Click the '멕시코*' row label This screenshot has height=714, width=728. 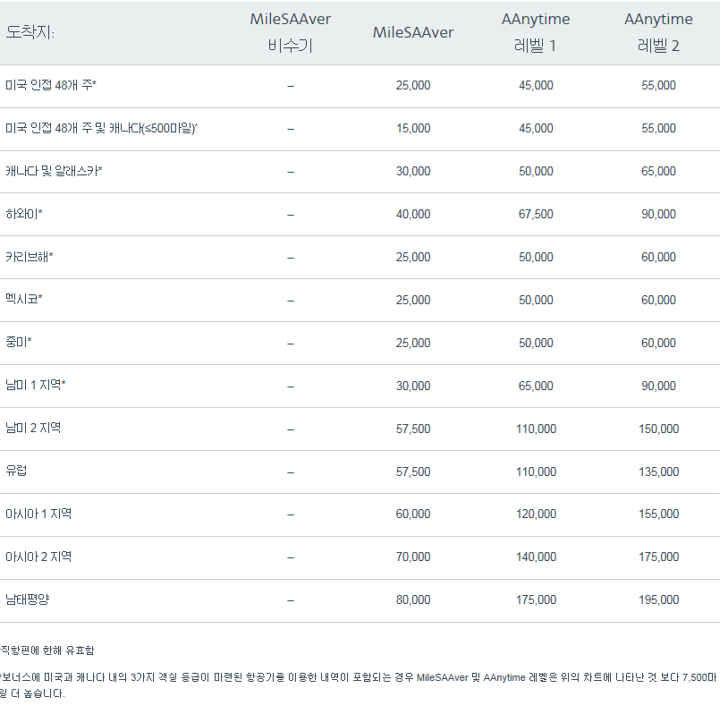(24, 300)
